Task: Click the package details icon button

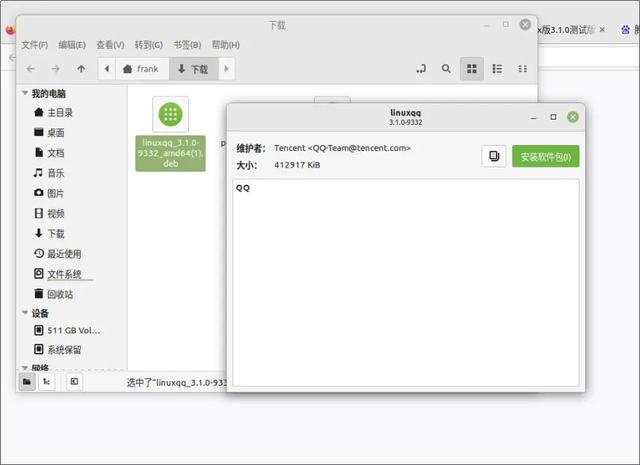Action: click(x=494, y=156)
